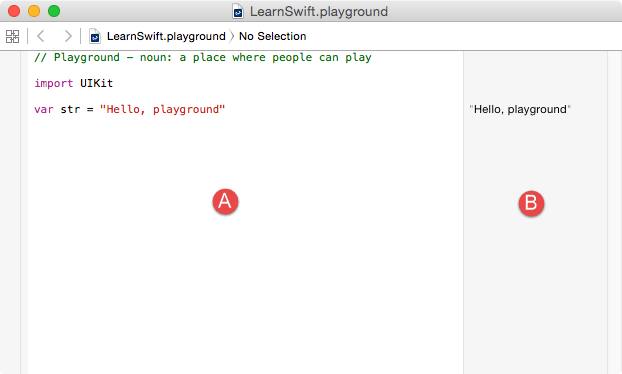The width and height of the screenshot is (622, 374).
Task: Click the red "Hello, playground" string literal
Action: [x=162, y=109]
